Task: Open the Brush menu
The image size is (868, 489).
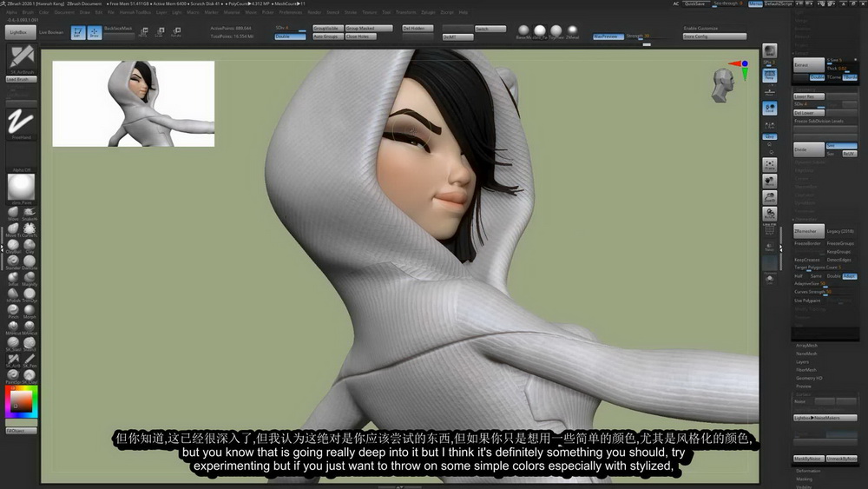Action: pyautogui.click(x=28, y=12)
